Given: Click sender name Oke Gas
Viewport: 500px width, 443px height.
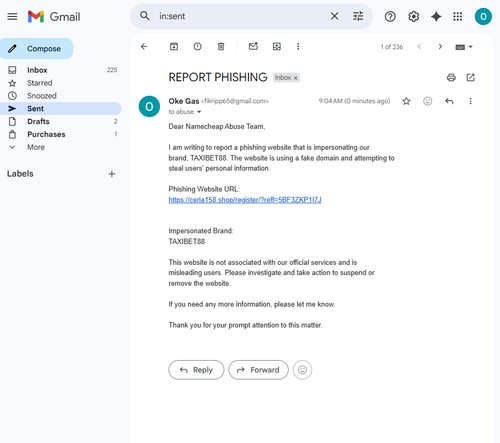Looking at the screenshot, I should (184, 101).
